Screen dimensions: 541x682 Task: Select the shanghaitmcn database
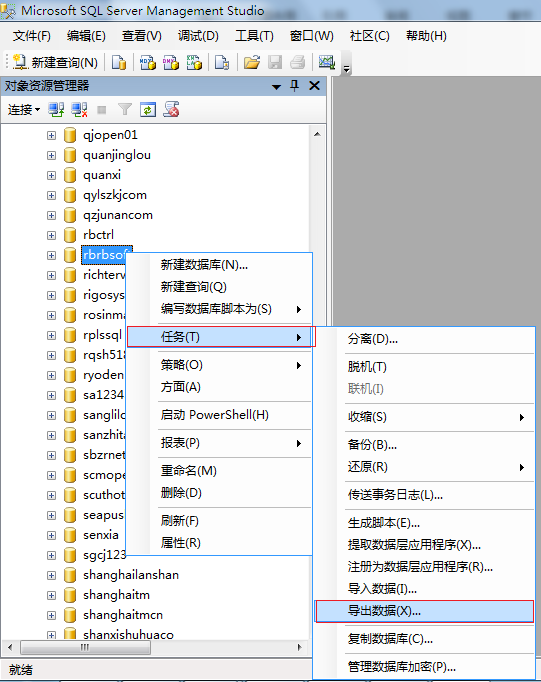click(x=123, y=615)
